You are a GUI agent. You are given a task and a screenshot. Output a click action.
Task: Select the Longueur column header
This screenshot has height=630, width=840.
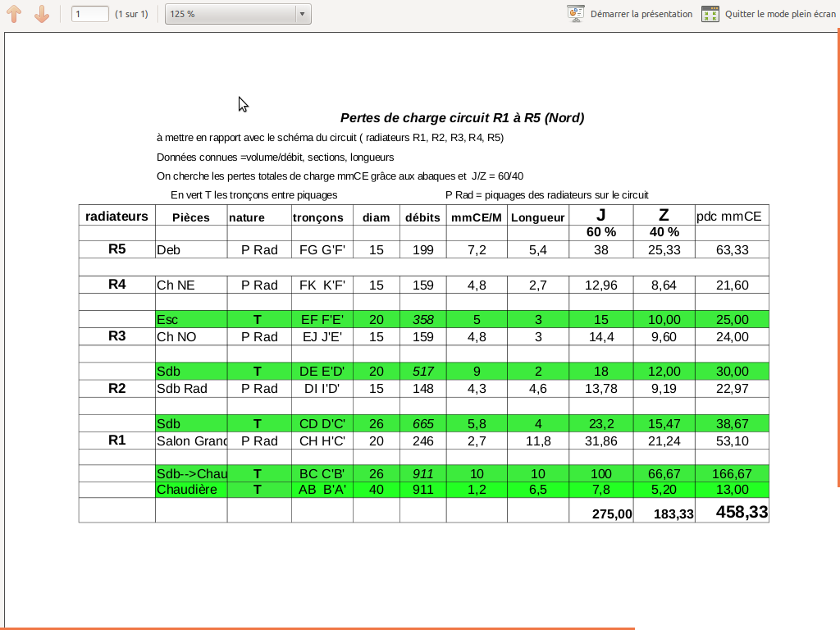538,217
